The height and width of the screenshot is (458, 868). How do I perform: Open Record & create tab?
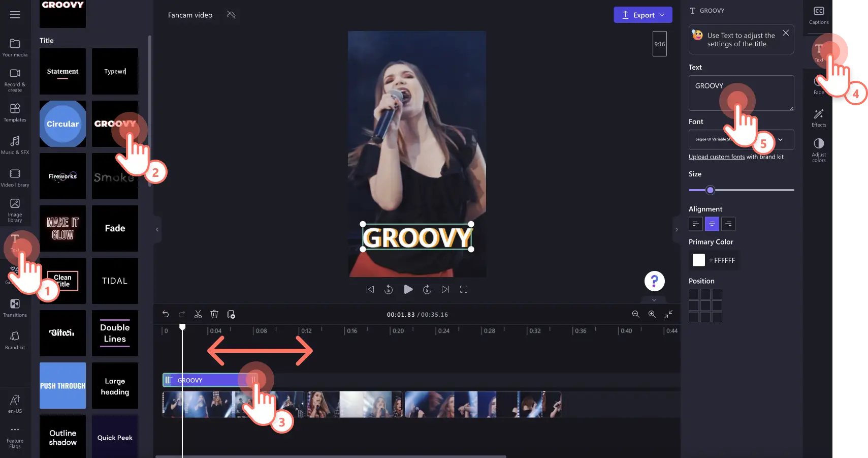click(15, 80)
